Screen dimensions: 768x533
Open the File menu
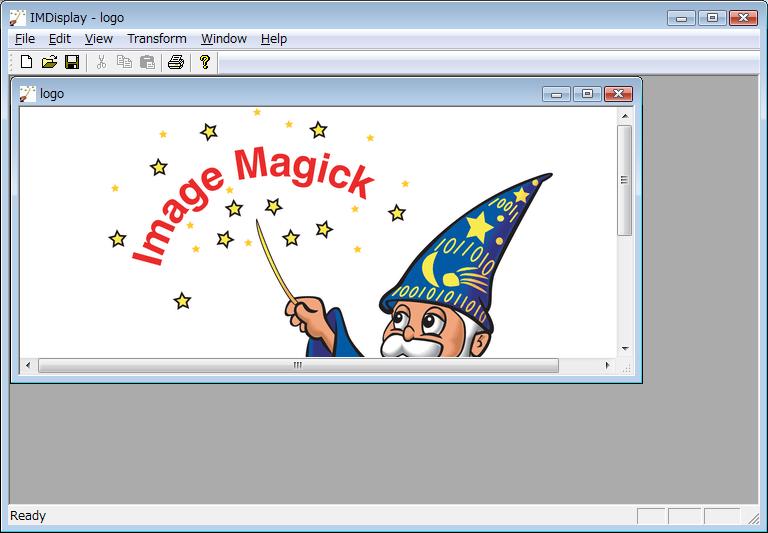[25, 39]
